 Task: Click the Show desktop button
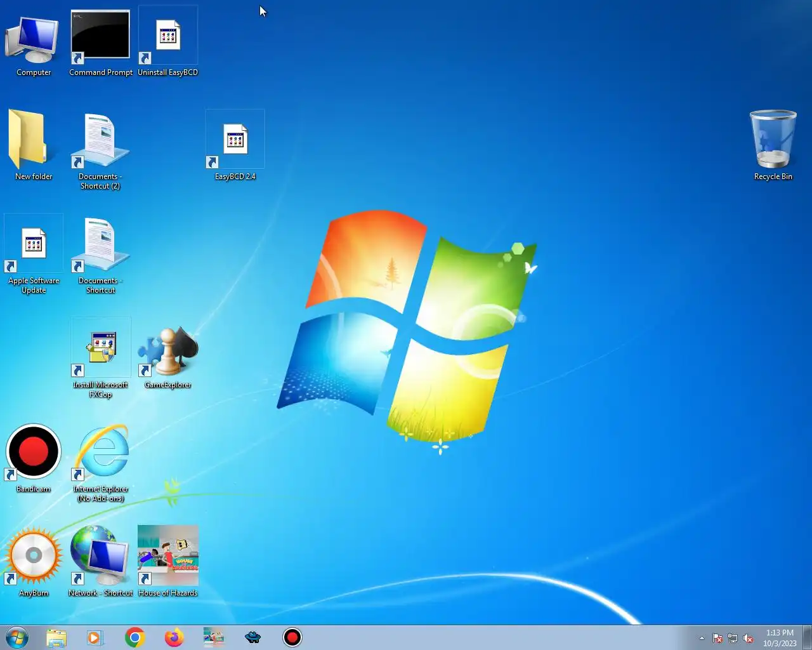(807, 637)
